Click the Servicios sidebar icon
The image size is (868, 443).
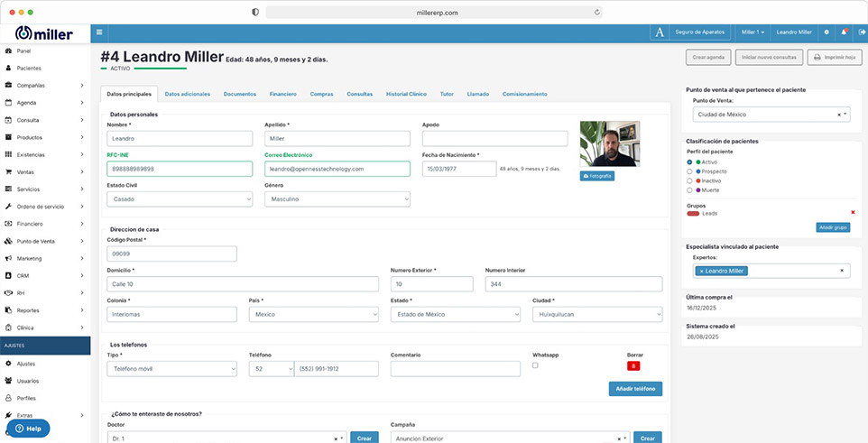point(8,189)
